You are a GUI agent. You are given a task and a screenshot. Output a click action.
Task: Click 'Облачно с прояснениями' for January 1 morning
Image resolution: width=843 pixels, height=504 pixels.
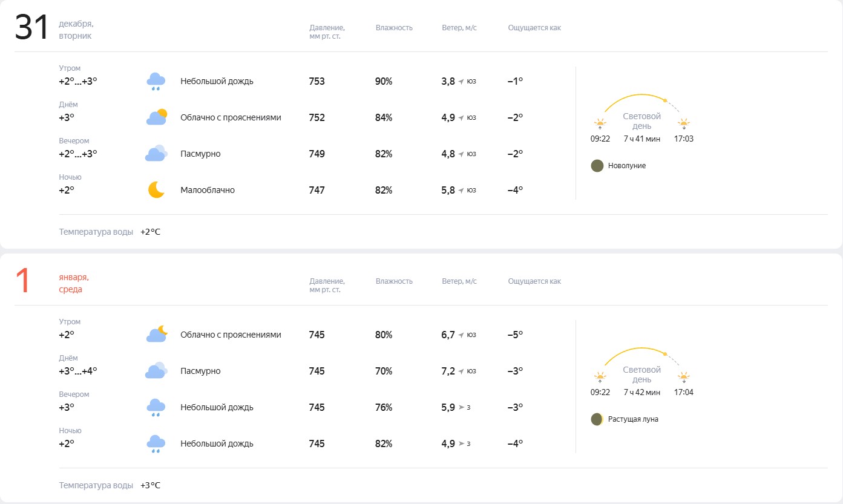[x=231, y=335]
